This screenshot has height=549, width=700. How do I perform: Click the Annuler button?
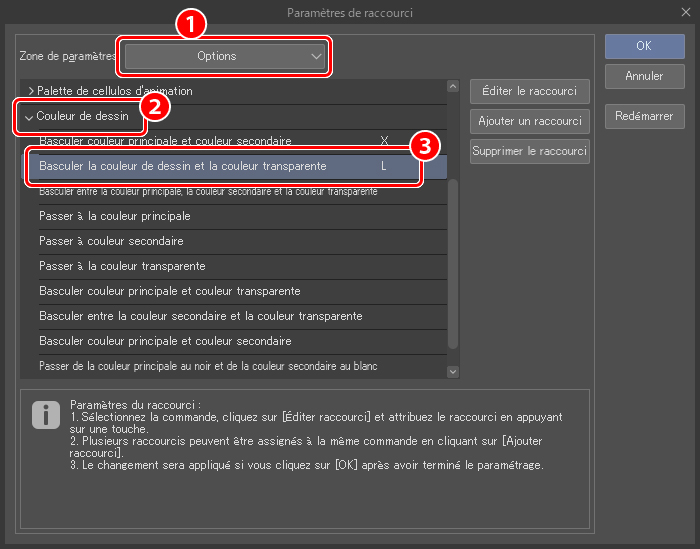[644, 76]
